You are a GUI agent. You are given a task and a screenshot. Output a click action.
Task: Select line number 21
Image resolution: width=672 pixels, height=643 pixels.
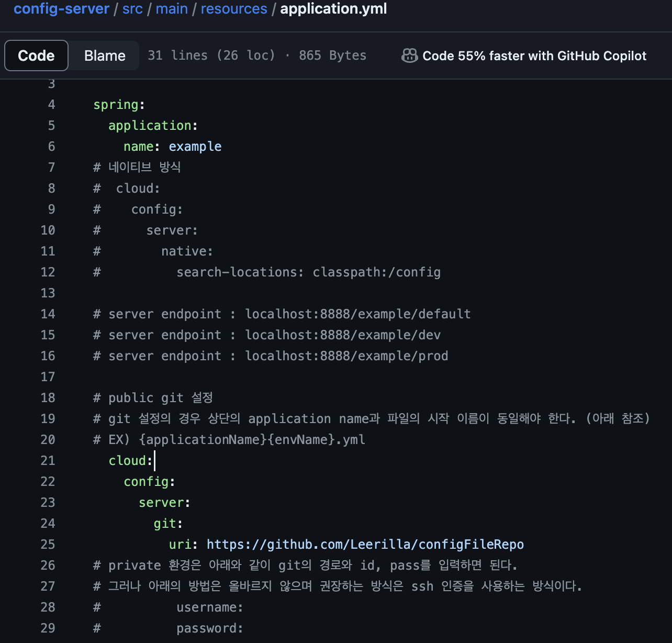pos(48,461)
